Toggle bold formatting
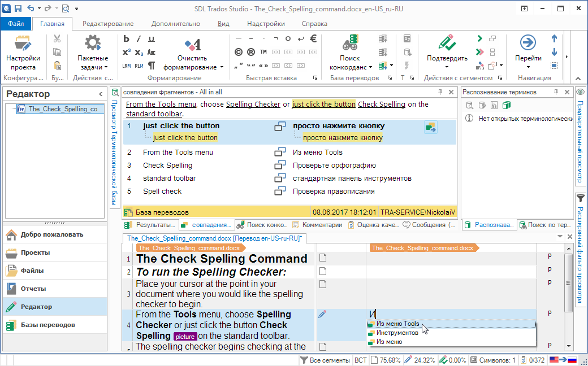The height and width of the screenshot is (366, 588). click(x=126, y=39)
